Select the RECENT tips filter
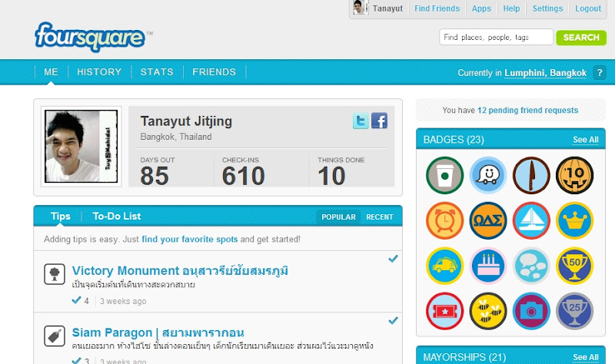Image resolution: width=615 pixels, height=364 pixels. pyautogui.click(x=379, y=217)
